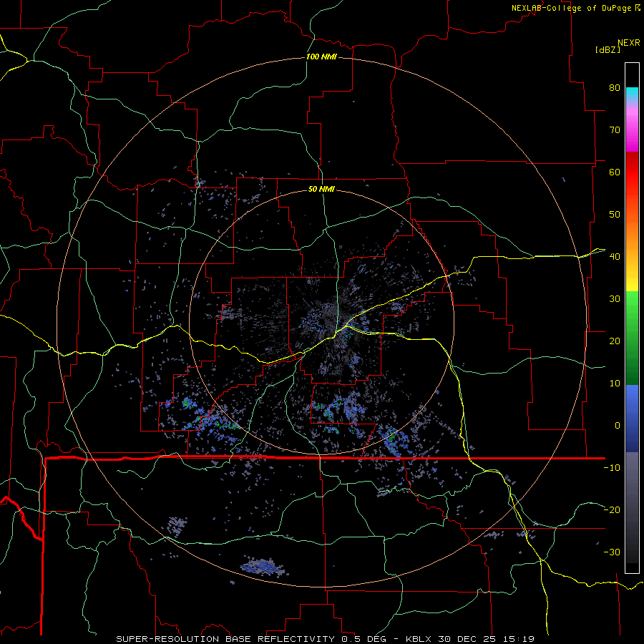Click the -30 dBZ scale value
Image resolution: width=644 pixels, height=644 pixels.
click(x=612, y=552)
